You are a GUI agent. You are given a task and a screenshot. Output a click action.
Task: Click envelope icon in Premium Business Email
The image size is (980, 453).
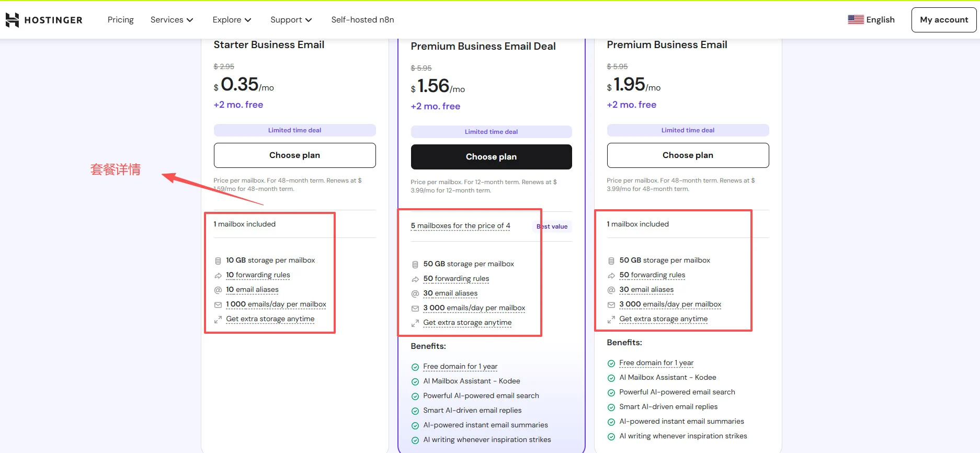click(611, 304)
